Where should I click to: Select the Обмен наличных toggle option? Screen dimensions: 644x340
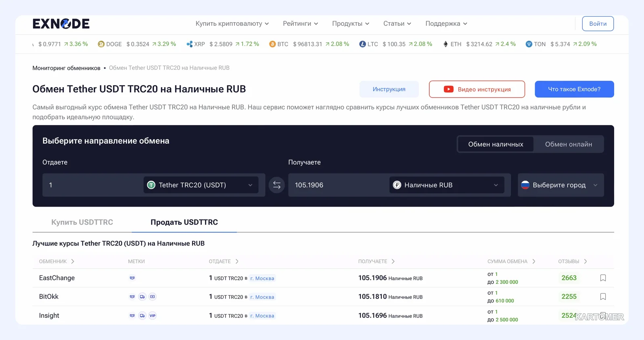[496, 144]
